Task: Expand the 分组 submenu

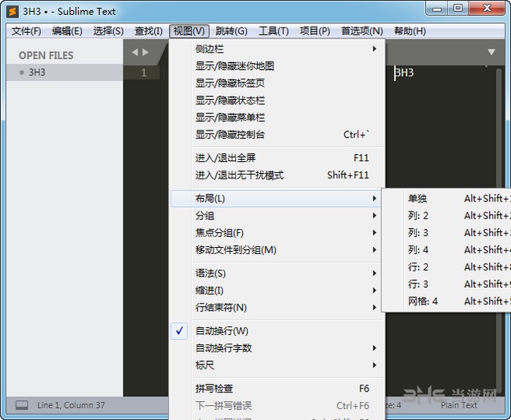Action: (275, 216)
